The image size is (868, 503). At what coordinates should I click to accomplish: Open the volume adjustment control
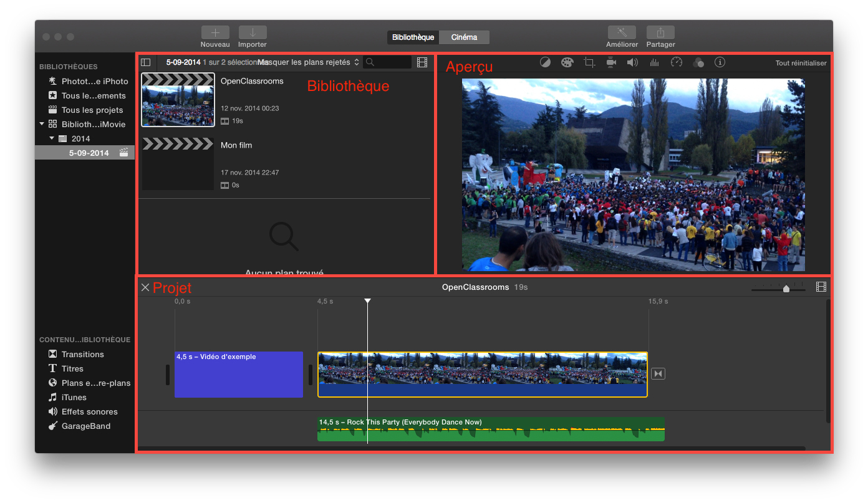(x=632, y=62)
